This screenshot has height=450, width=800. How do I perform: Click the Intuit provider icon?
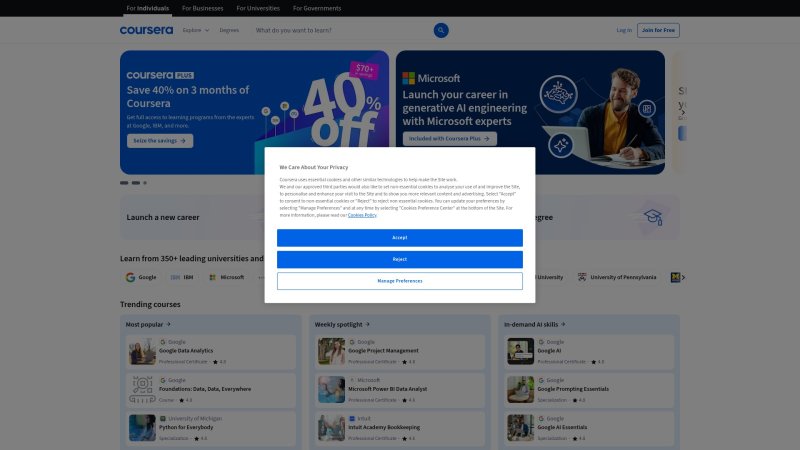click(352, 418)
